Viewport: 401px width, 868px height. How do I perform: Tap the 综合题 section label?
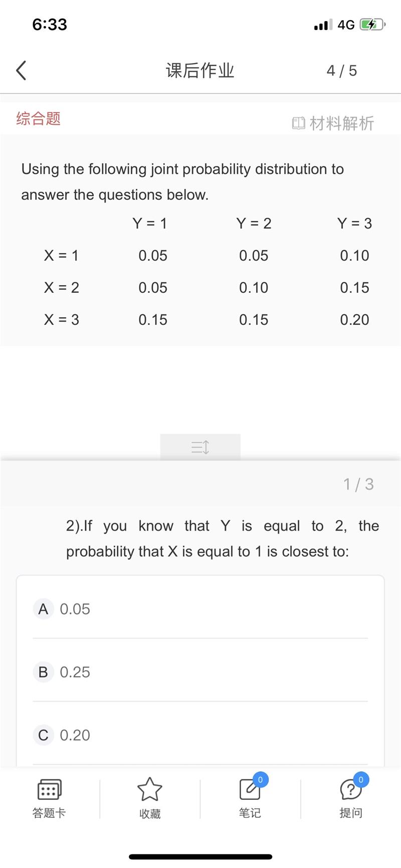[39, 119]
